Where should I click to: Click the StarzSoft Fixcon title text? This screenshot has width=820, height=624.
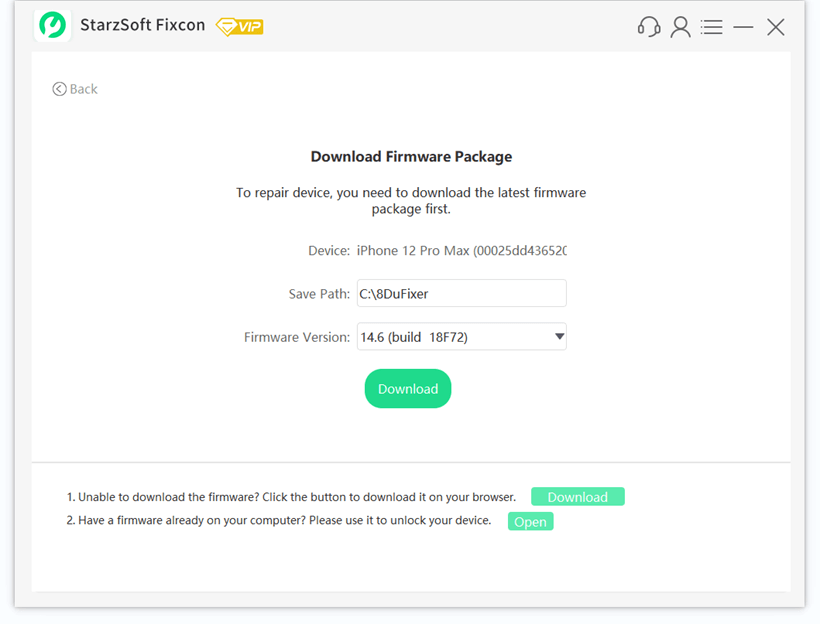coord(143,26)
